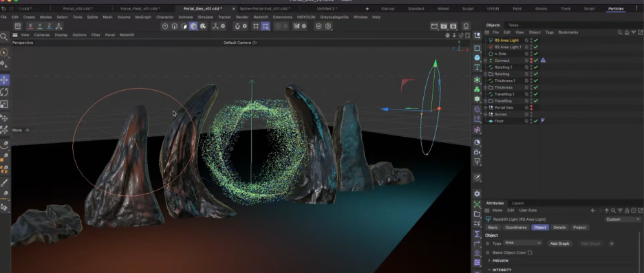Click the hamburger menu in Attributes manager
Image resolution: width=644 pixels, height=273 pixels.
click(486, 210)
